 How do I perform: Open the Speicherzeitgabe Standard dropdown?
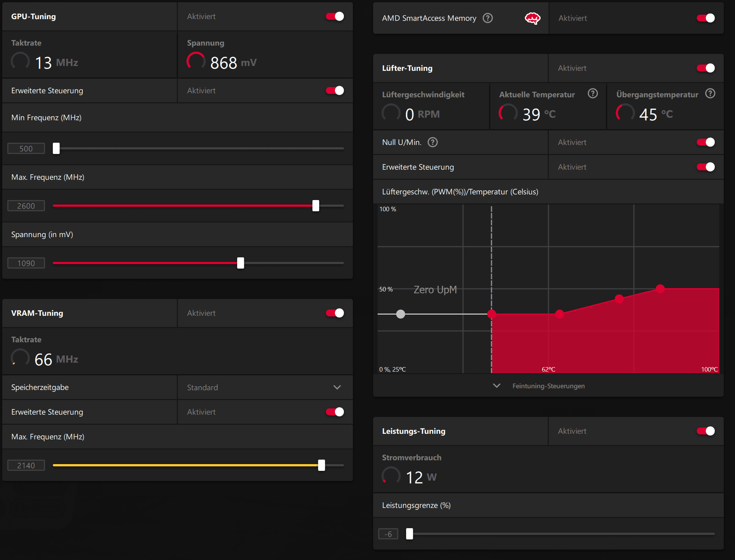tap(265, 387)
